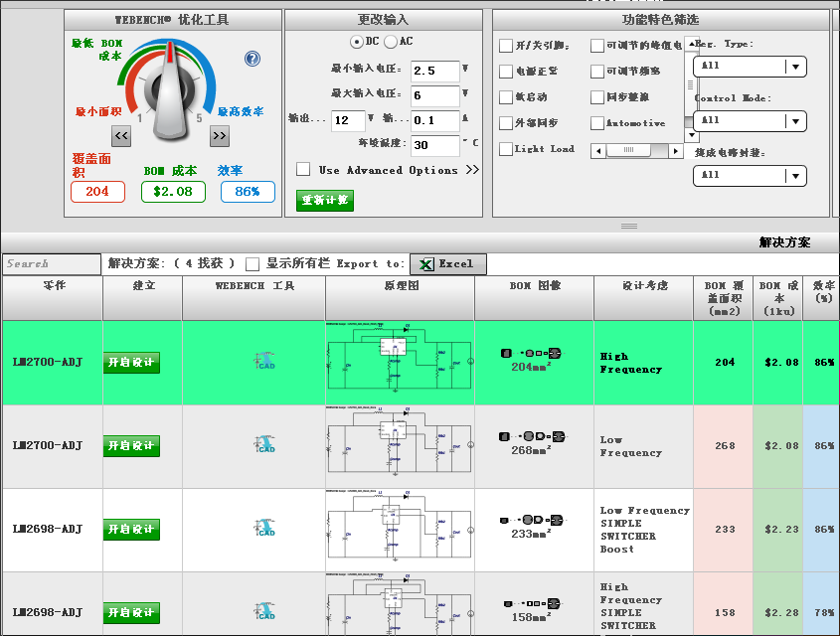Viewport: 840px width, 636px height.
Task: Click the optimizer dial knob
Action: tap(171, 91)
